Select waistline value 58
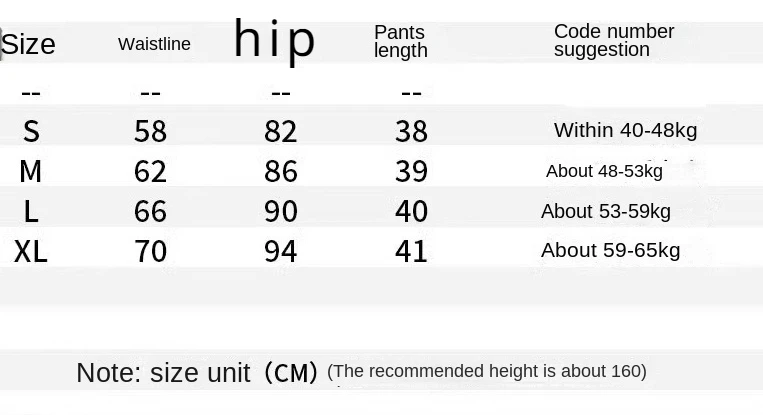The height and width of the screenshot is (415, 763). (x=150, y=131)
